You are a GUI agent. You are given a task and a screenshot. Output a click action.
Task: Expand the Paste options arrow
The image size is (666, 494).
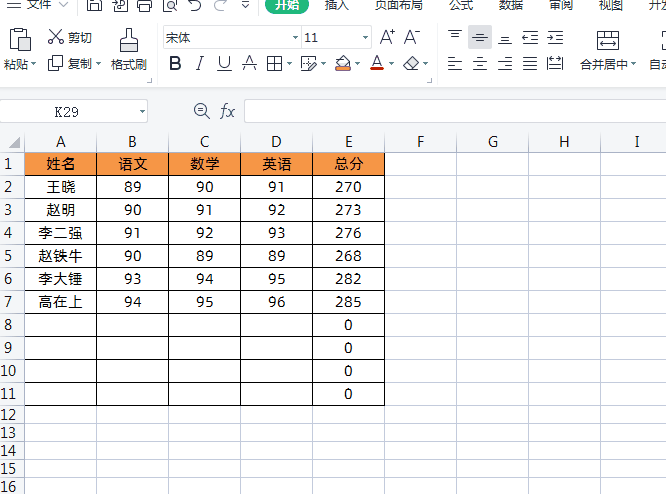[x=34, y=64]
